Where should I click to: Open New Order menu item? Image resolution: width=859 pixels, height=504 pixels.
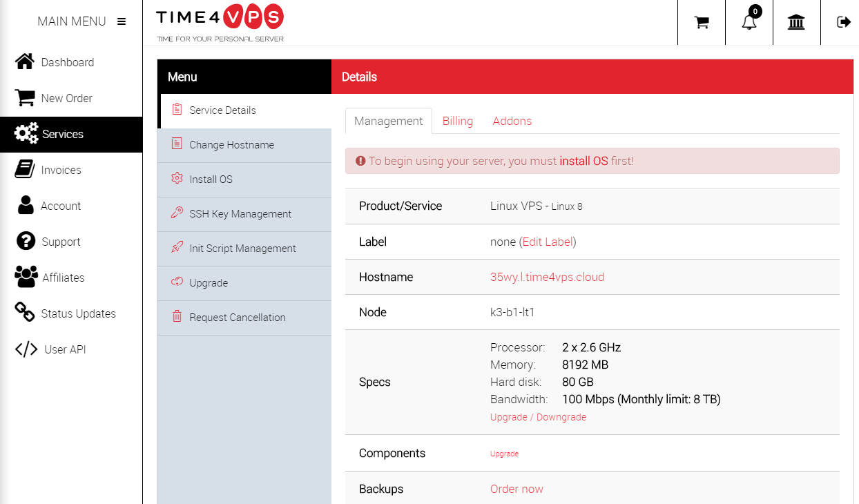click(71, 98)
